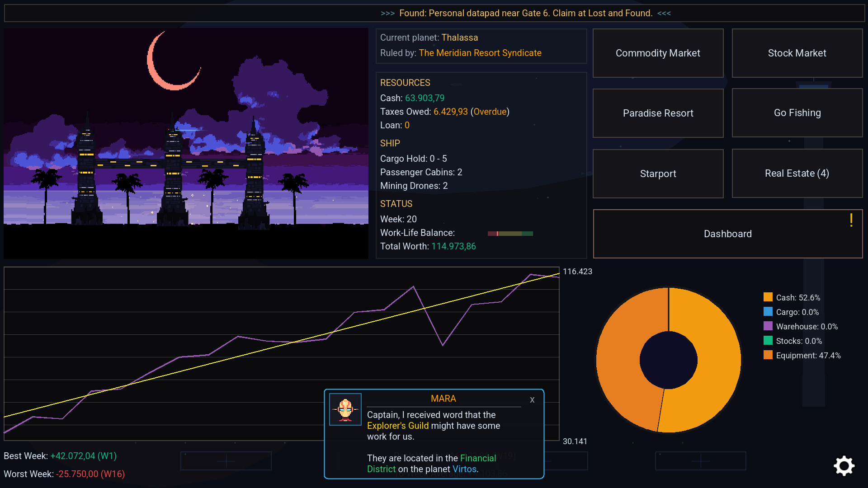This screenshot has width=868, height=488.
Task: Click the Overdue tax status
Action: pos(490,112)
